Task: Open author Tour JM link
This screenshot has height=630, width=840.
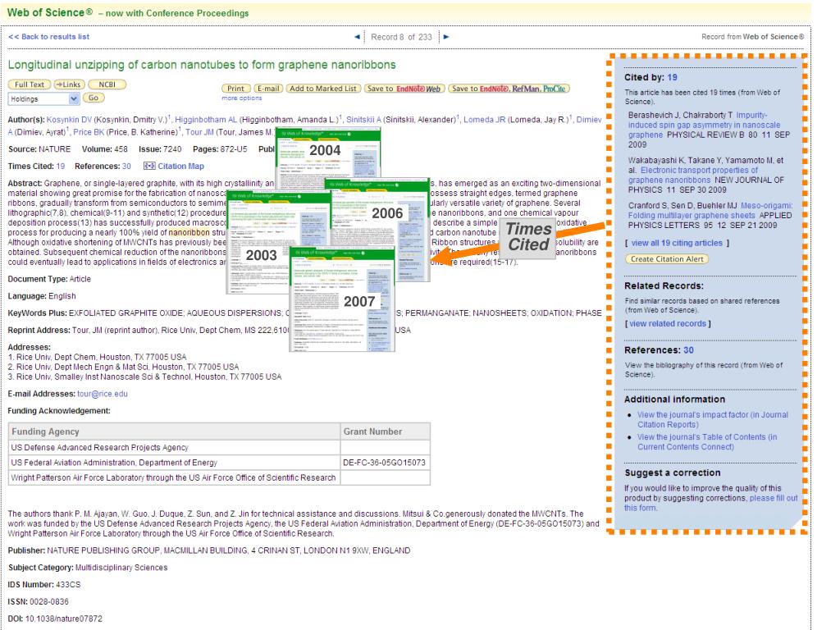Action: [x=200, y=132]
